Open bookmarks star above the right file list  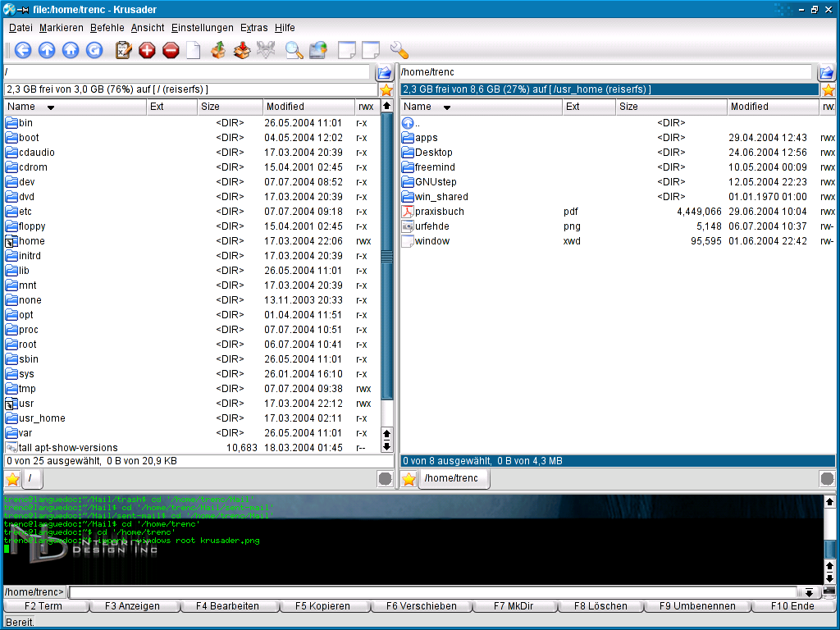(829, 90)
